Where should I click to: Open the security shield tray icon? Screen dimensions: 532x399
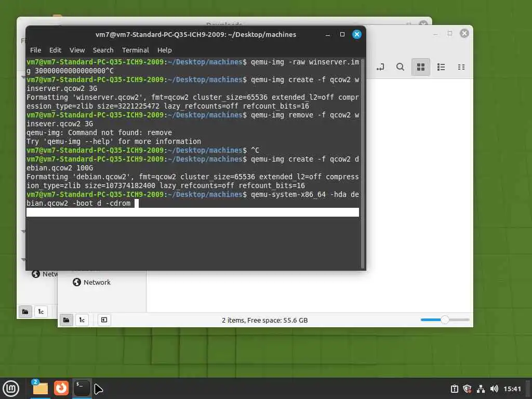click(x=467, y=389)
